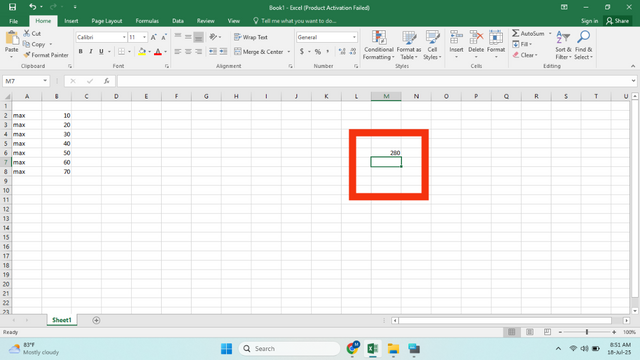This screenshot has width=640, height=360.
Task: Open Windows taskbar Search box
Action: pyautogui.click(x=289, y=349)
